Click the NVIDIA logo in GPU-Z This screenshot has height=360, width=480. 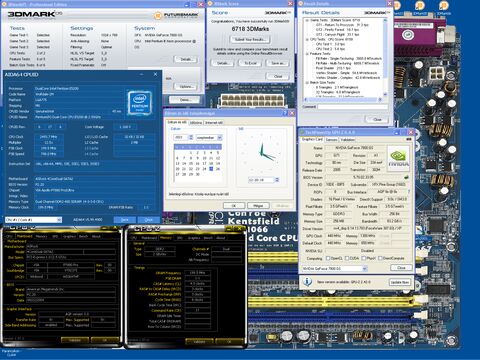[398, 158]
